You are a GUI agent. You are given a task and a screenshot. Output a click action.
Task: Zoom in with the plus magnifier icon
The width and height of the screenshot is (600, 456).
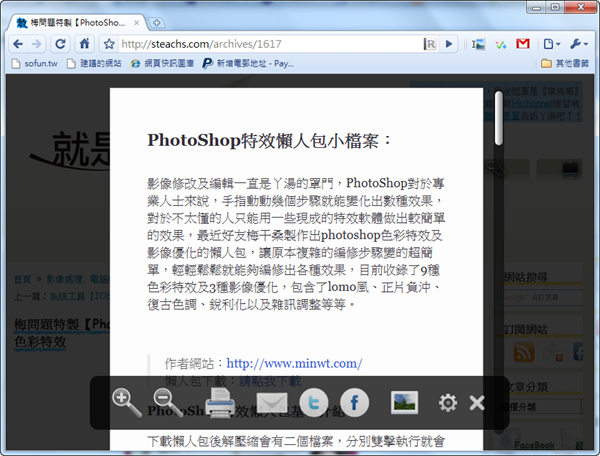coord(126,402)
